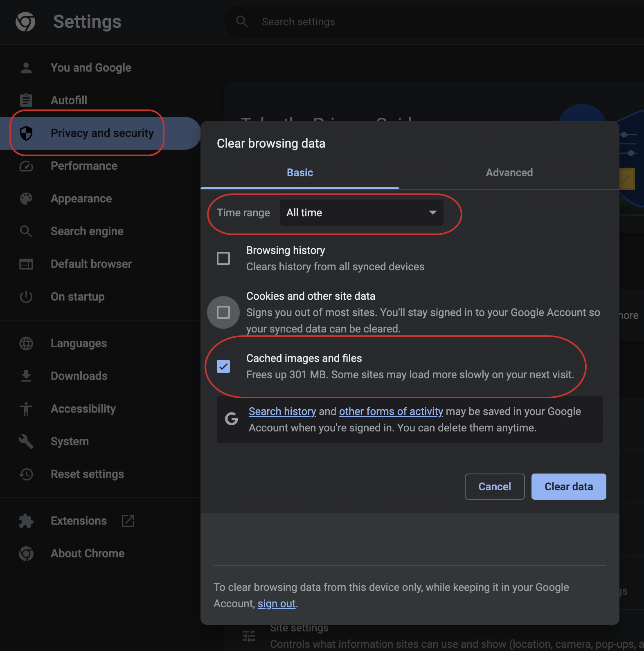Click the Chrome logo icon beside Settings
Viewport: 644px width, 651px height.
pos(25,22)
